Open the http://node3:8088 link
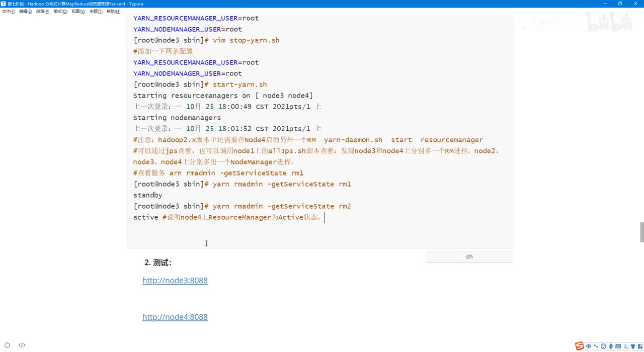644x352 pixels. coord(175,281)
